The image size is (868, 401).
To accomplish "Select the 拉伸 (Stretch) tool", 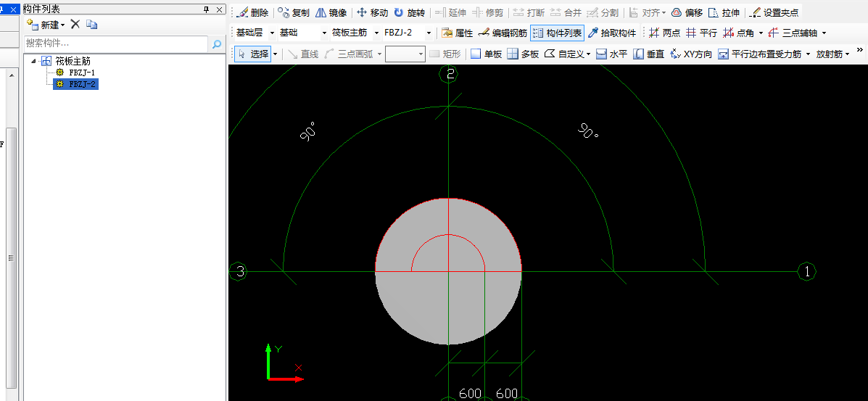I will tap(724, 12).
